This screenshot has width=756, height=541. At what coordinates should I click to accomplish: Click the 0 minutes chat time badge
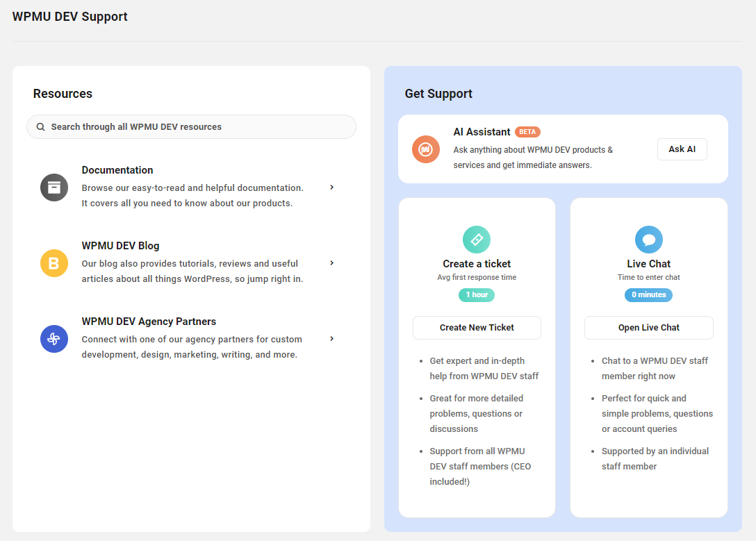tap(648, 294)
